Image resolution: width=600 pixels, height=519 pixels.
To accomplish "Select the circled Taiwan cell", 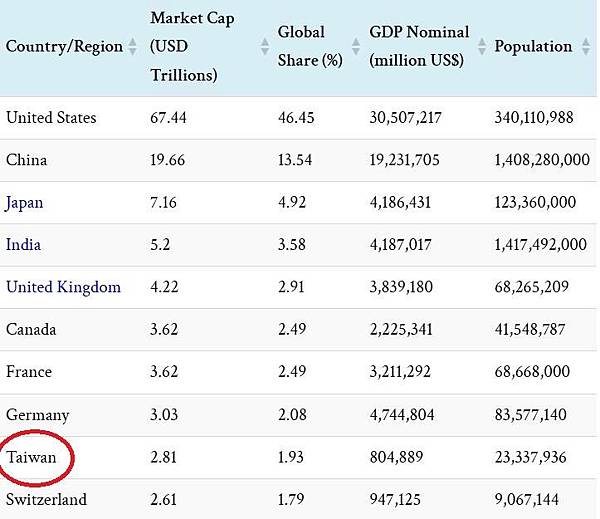I will 36,457.
